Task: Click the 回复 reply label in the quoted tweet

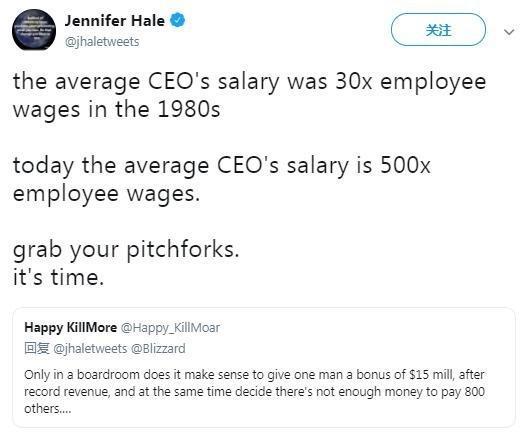Action: coord(37,348)
